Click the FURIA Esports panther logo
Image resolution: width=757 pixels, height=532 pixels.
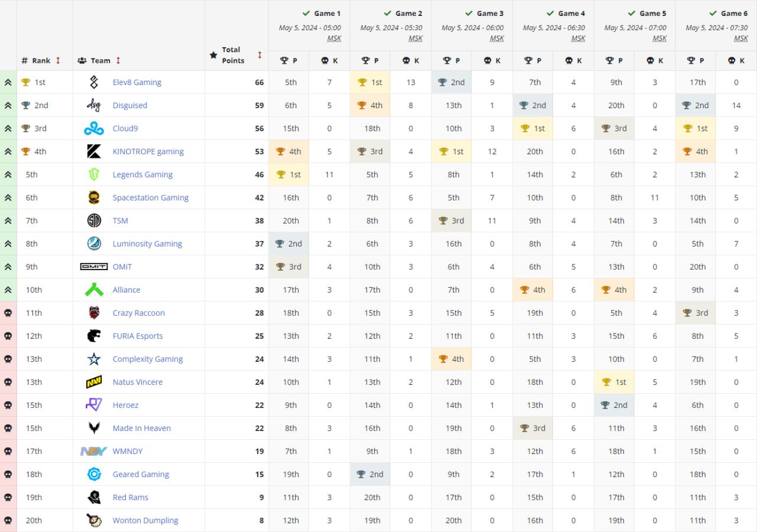(x=93, y=336)
